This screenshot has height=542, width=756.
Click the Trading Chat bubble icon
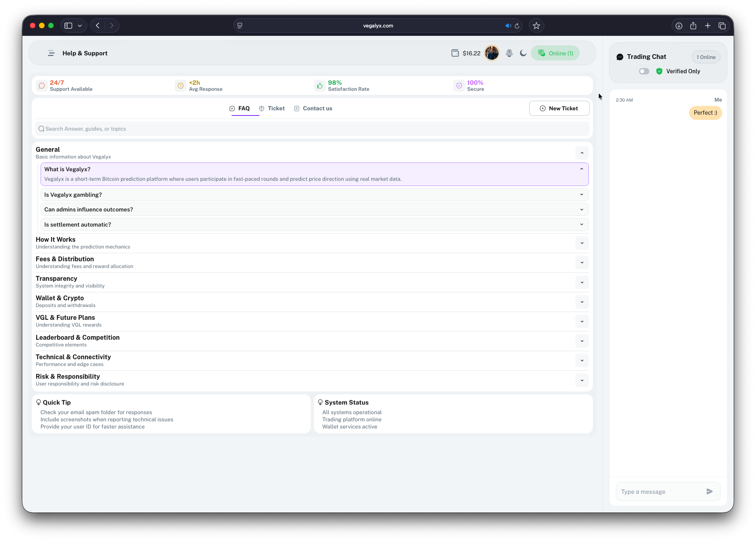tap(620, 57)
